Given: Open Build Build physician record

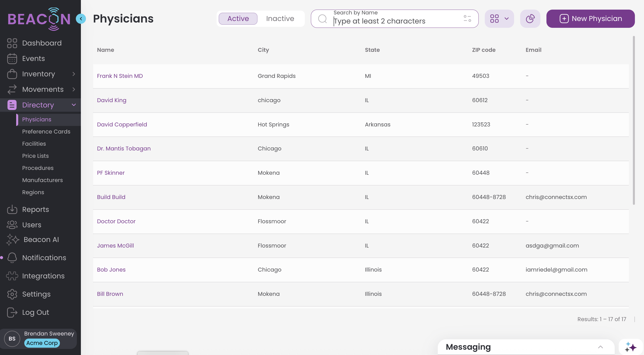Looking at the screenshot, I should pos(111,197).
